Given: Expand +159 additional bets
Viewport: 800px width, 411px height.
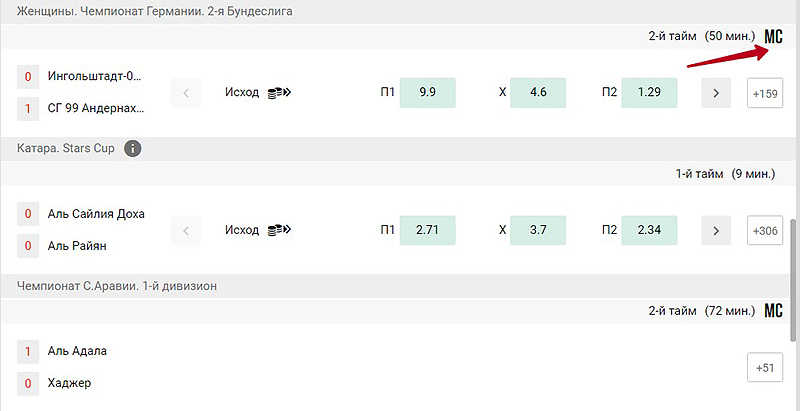Looking at the screenshot, I should point(765,93).
